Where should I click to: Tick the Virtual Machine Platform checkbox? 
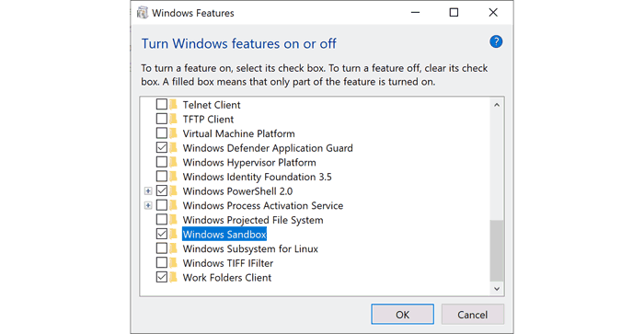click(162, 133)
